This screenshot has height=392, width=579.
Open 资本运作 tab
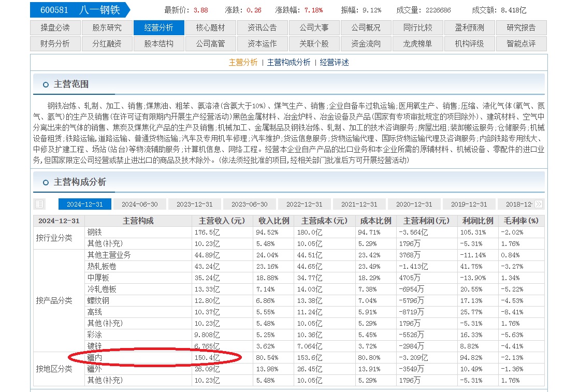(x=262, y=43)
